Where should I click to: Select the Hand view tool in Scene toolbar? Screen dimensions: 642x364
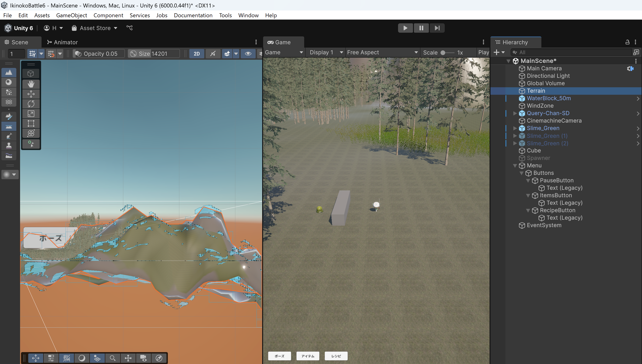pos(31,84)
